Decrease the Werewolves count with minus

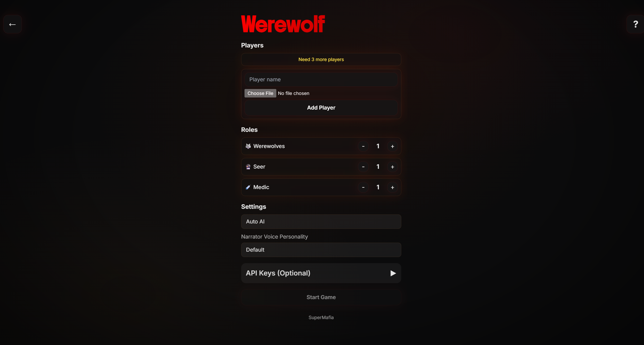click(x=363, y=146)
